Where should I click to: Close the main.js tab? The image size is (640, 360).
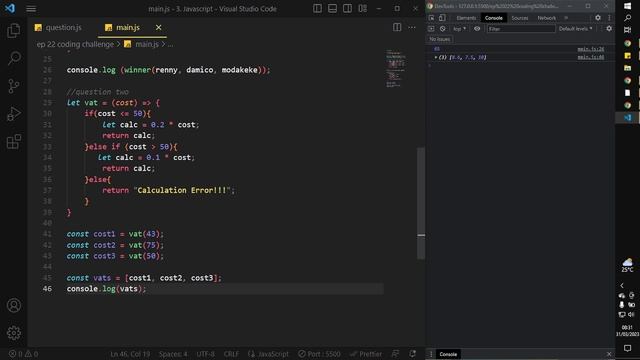pyautogui.click(x=158, y=27)
